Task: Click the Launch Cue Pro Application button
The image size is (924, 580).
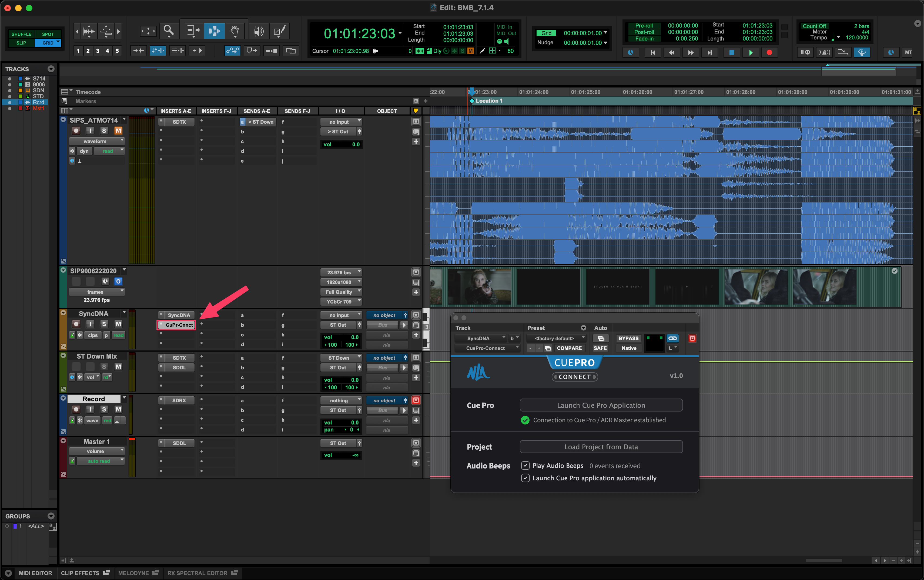Action: pos(601,405)
